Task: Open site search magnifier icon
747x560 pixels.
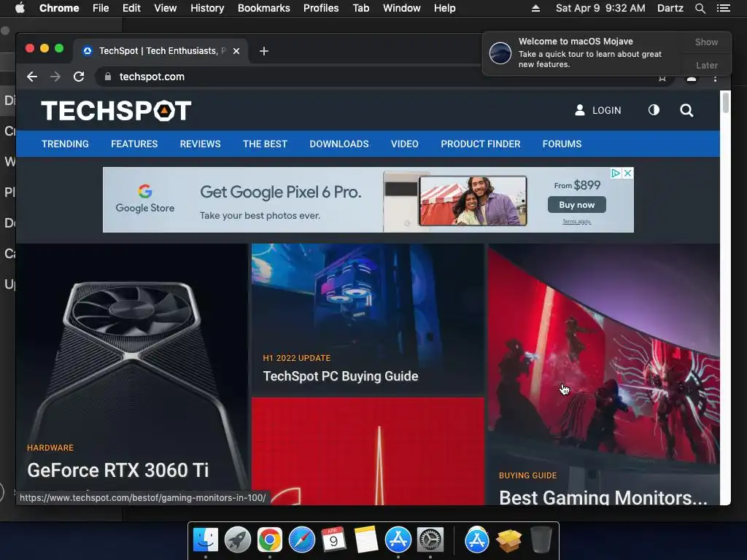Action: (686, 111)
